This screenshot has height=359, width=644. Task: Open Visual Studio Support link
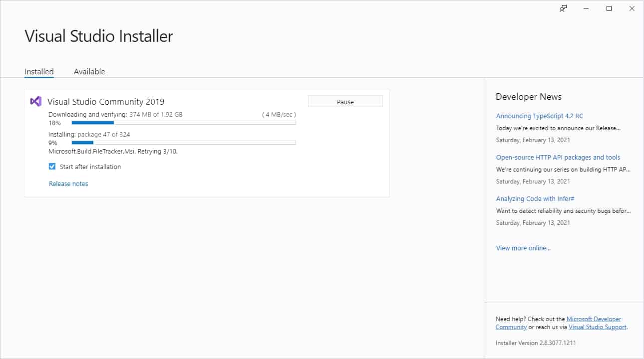click(x=598, y=327)
